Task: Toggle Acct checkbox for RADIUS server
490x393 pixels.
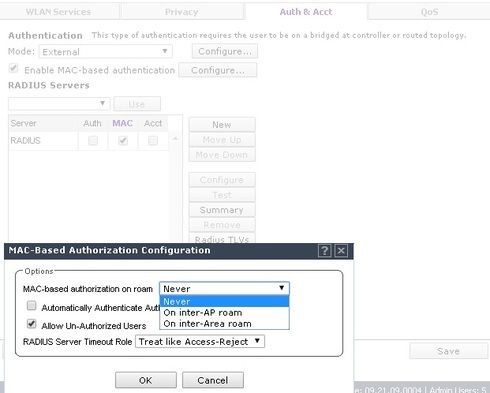Action: point(153,140)
